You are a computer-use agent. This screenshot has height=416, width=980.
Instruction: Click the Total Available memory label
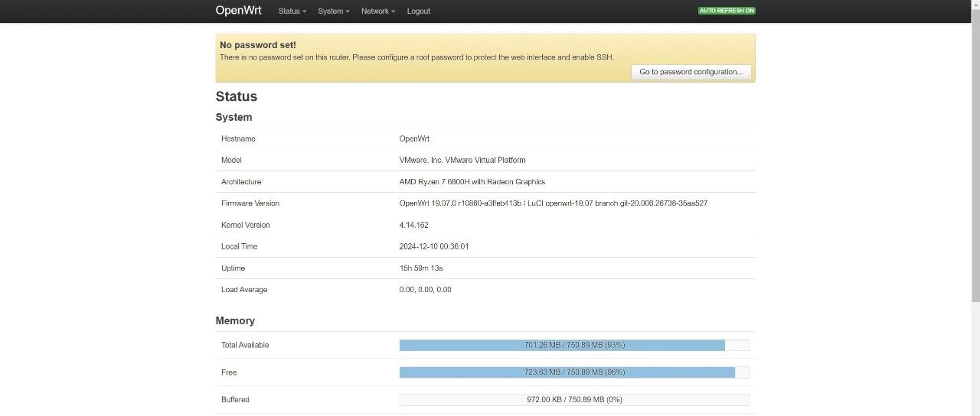tap(245, 345)
